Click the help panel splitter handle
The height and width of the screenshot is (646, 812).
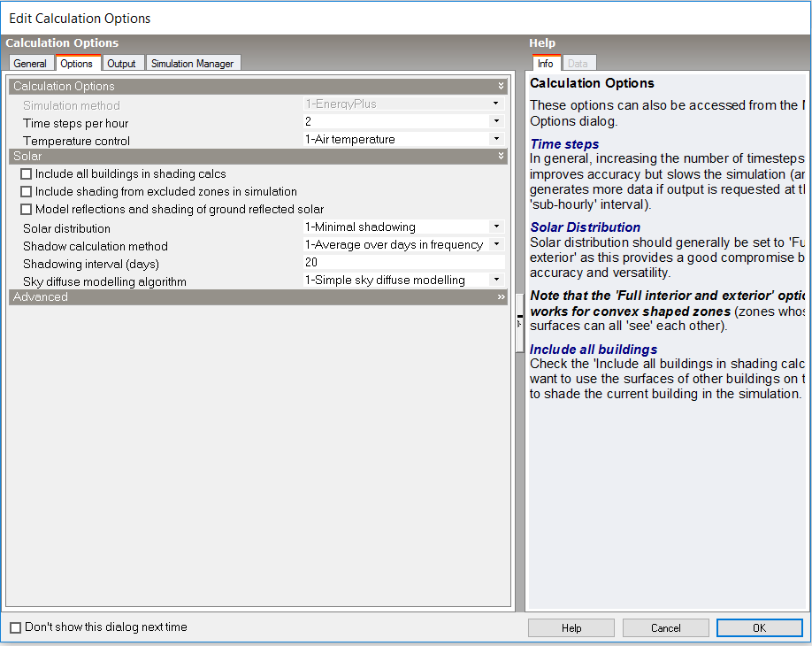point(519,324)
